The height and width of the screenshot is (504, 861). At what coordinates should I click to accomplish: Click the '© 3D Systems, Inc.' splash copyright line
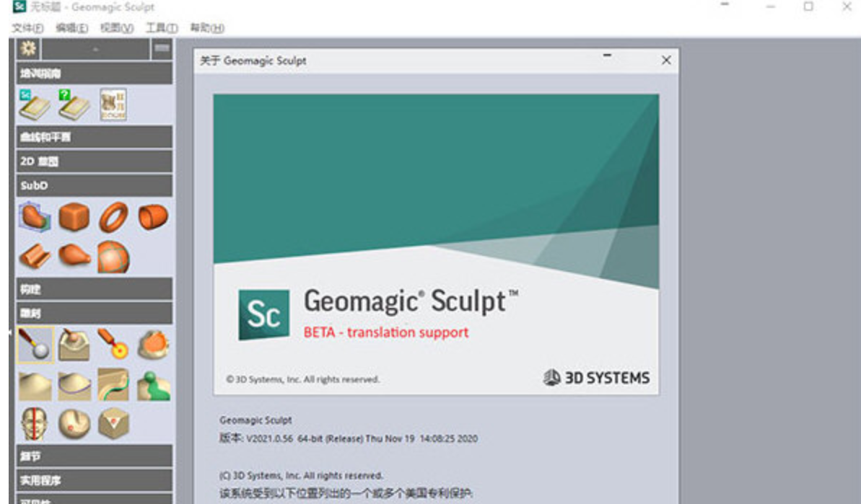(x=302, y=379)
